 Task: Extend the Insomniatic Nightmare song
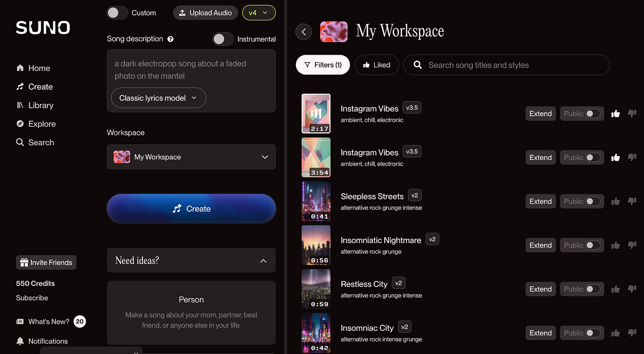[540, 245]
